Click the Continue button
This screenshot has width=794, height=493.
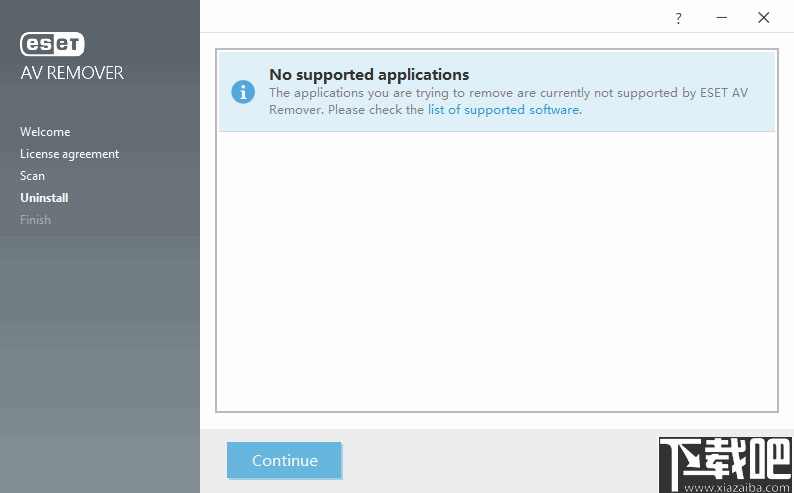click(x=284, y=460)
